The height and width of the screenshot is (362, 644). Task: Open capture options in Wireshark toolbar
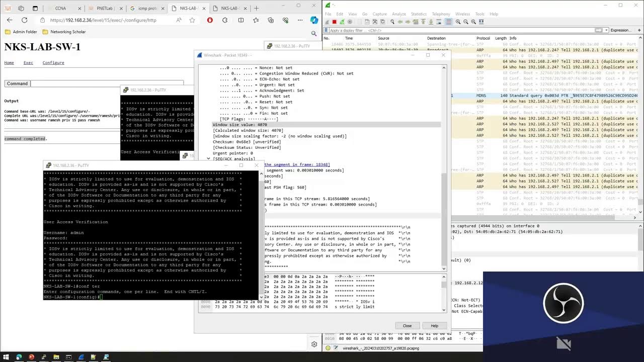(x=350, y=22)
